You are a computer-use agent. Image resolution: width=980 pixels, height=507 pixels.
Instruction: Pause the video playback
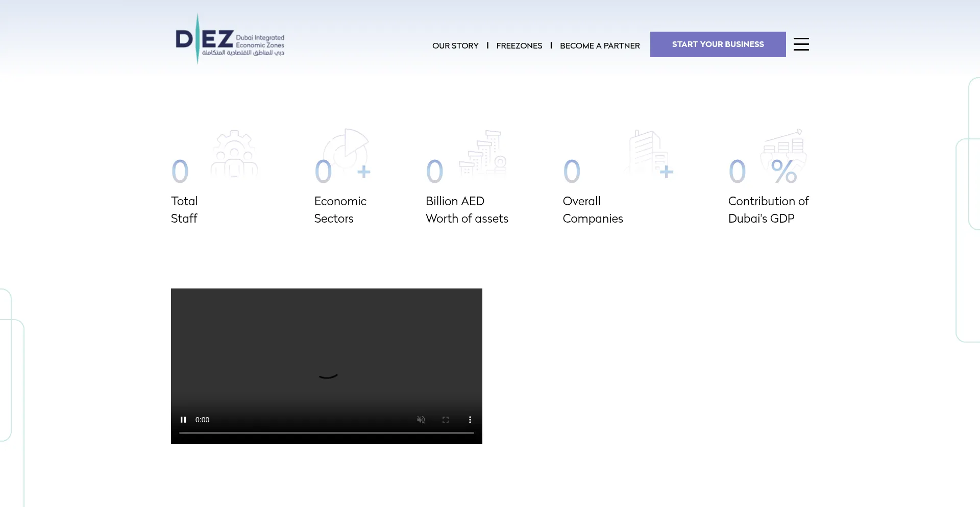(183, 420)
